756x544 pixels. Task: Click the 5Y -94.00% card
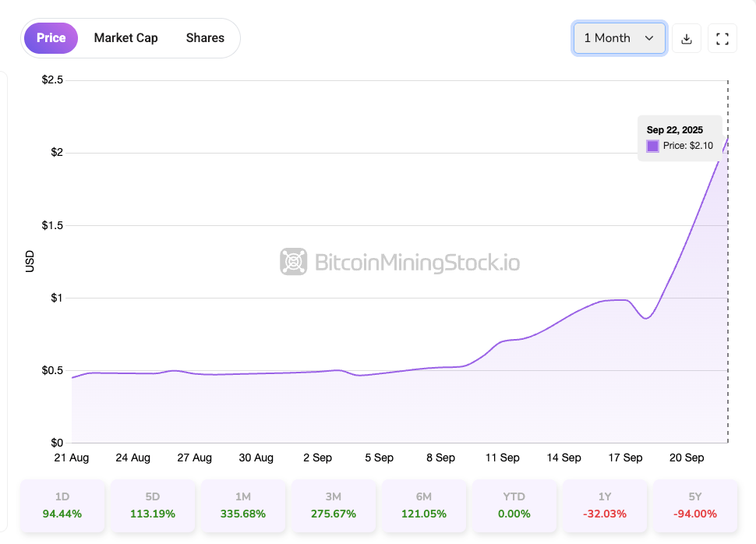tap(695, 505)
